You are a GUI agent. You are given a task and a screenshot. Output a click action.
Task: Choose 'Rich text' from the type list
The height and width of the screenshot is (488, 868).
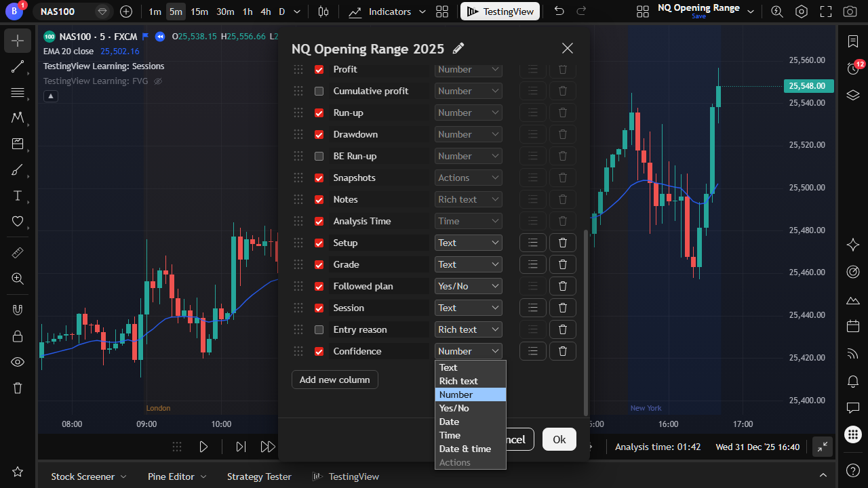[471, 381]
